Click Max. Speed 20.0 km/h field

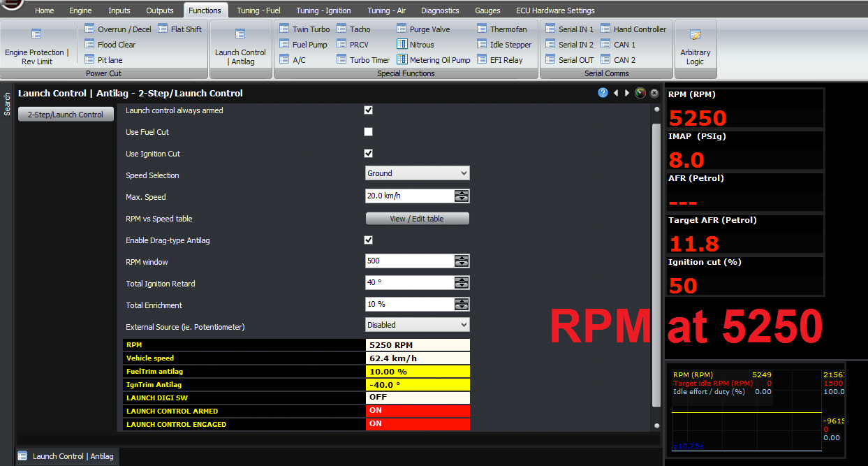(x=410, y=196)
